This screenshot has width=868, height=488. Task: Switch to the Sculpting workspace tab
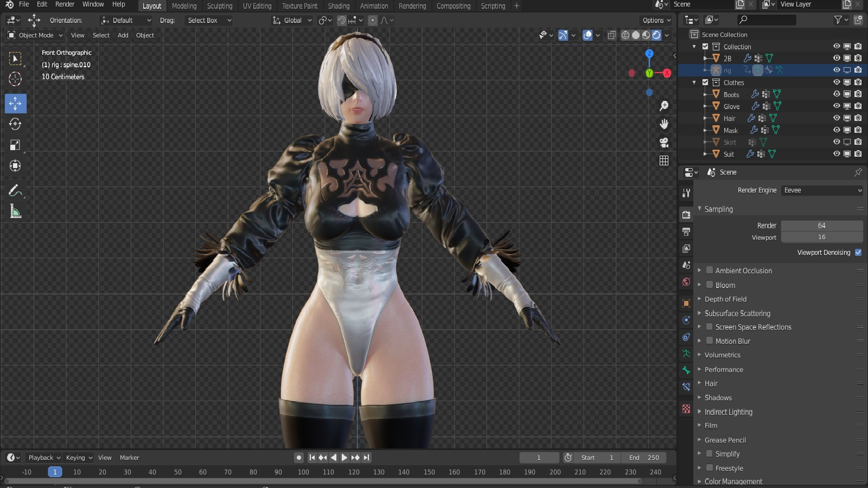220,6
